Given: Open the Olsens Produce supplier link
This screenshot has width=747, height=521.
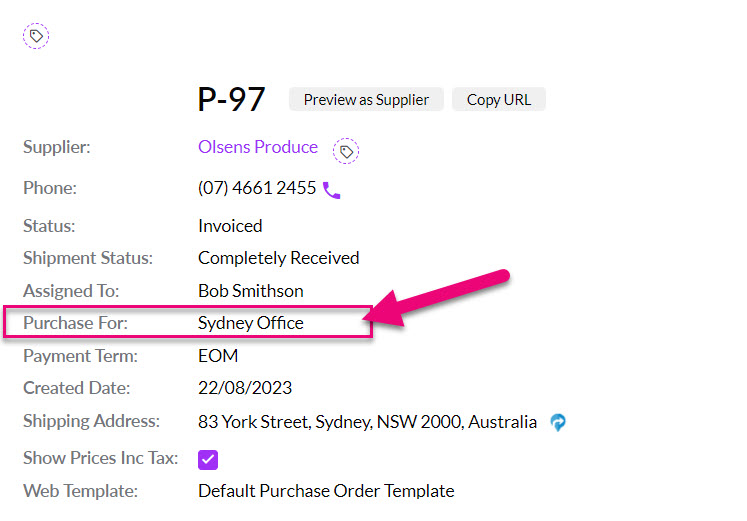Looking at the screenshot, I should [x=258, y=147].
